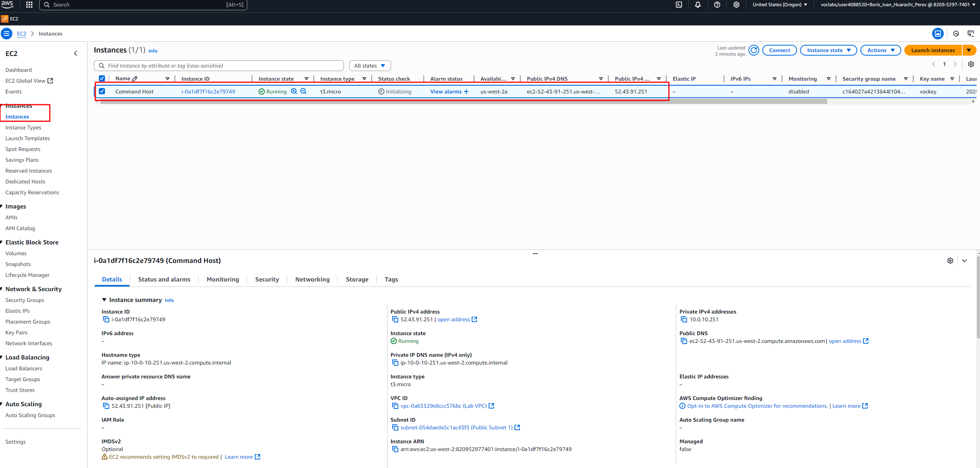Open the voclabs account menu
The width and height of the screenshot is (980, 468).
tap(898, 5)
